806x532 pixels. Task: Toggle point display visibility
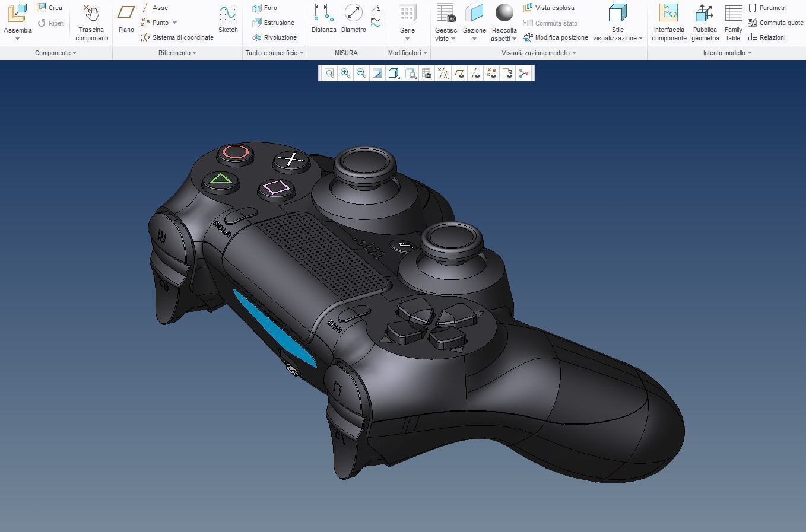pos(491,73)
